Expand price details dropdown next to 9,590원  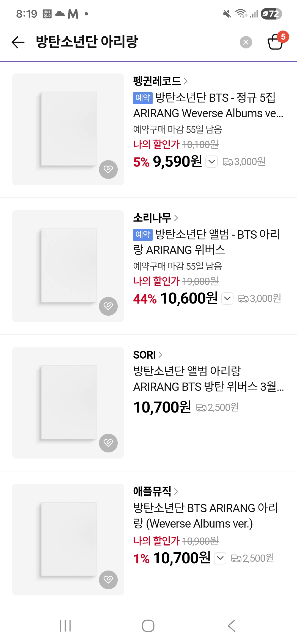(x=212, y=162)
